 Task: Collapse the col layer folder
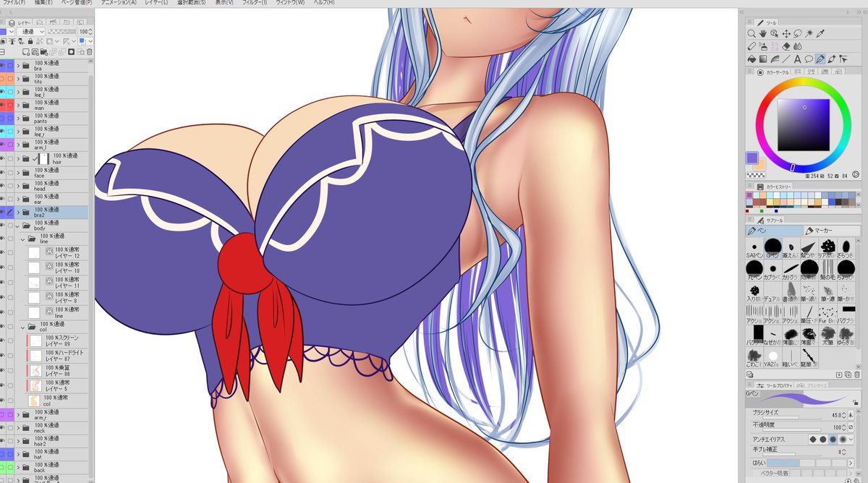(x=22, y=326)
